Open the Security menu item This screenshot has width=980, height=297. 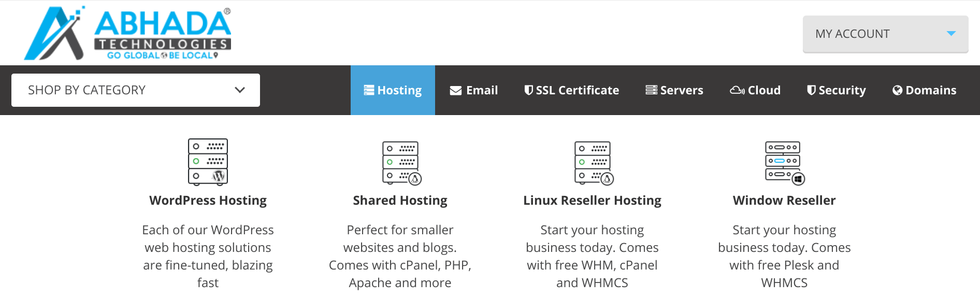click(837, 90)
